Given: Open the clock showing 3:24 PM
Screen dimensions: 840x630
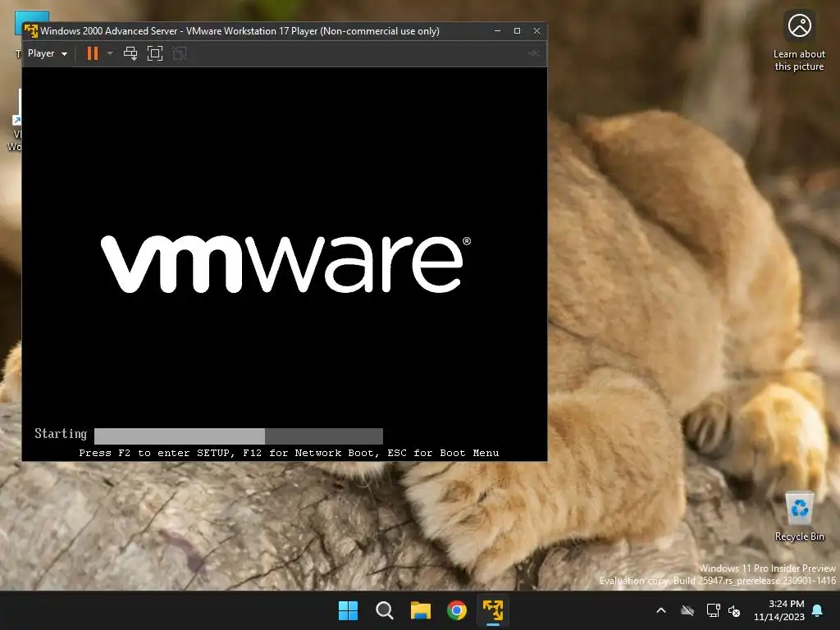Looking at the screenshot, I should point(779,610).
